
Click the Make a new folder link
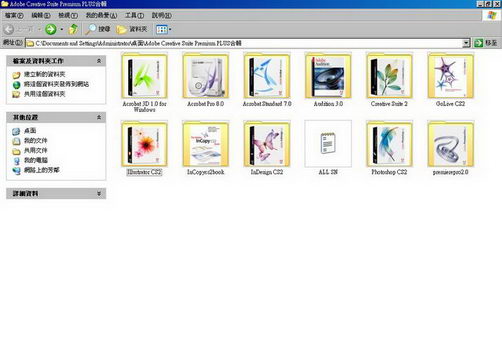(44, 74)
